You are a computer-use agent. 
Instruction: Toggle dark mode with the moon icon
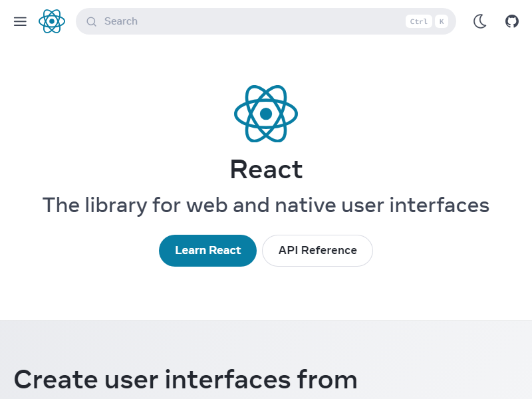point(480,21)
